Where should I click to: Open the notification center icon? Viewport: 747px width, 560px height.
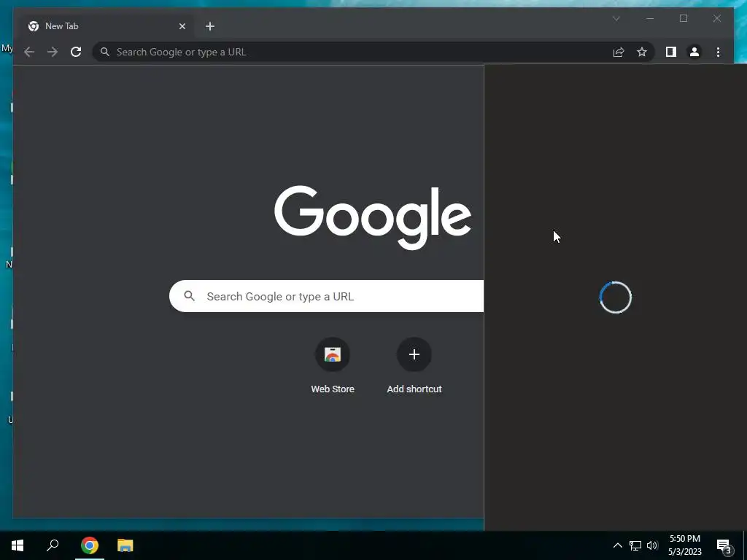click(x=726, y=545)
